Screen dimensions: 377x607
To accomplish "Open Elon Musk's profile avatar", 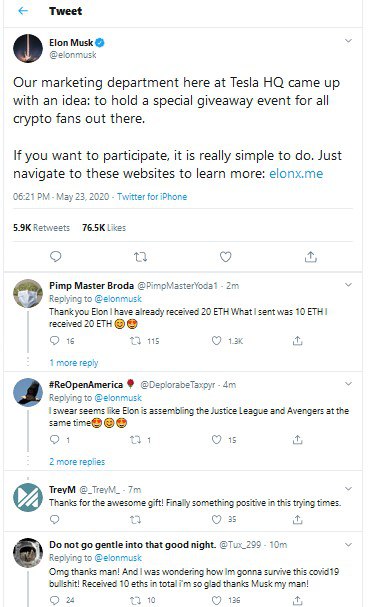I will point(28,48).
